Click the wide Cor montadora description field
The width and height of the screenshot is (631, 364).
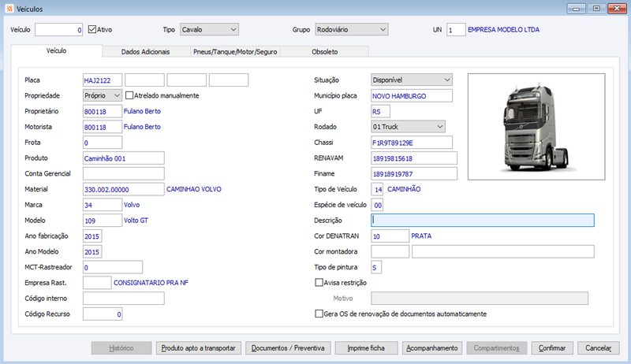tap(503, 251)
